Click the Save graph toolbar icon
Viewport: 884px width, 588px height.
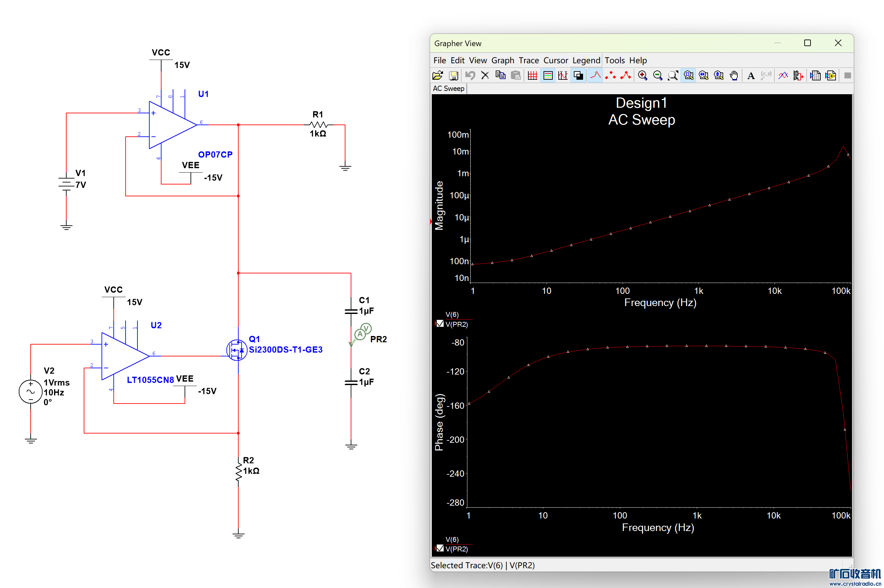click(x=453, y=76)
